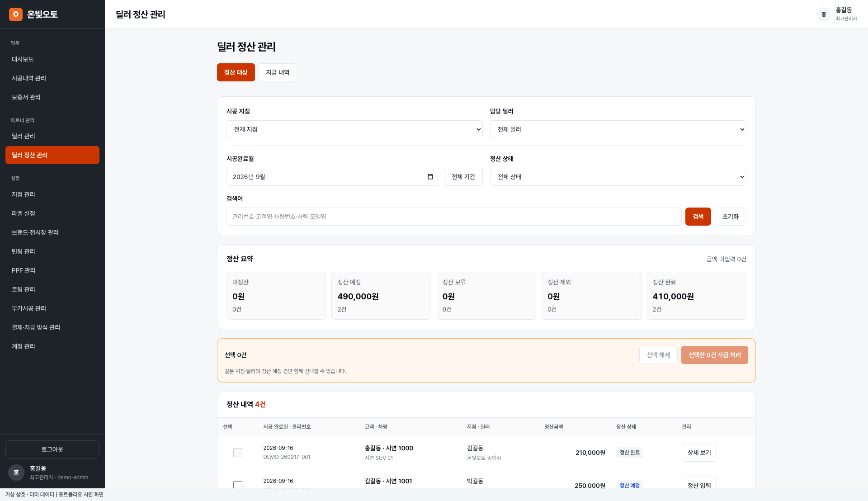Expand the 시공 지점 dropdown

(x=354, y=129)
